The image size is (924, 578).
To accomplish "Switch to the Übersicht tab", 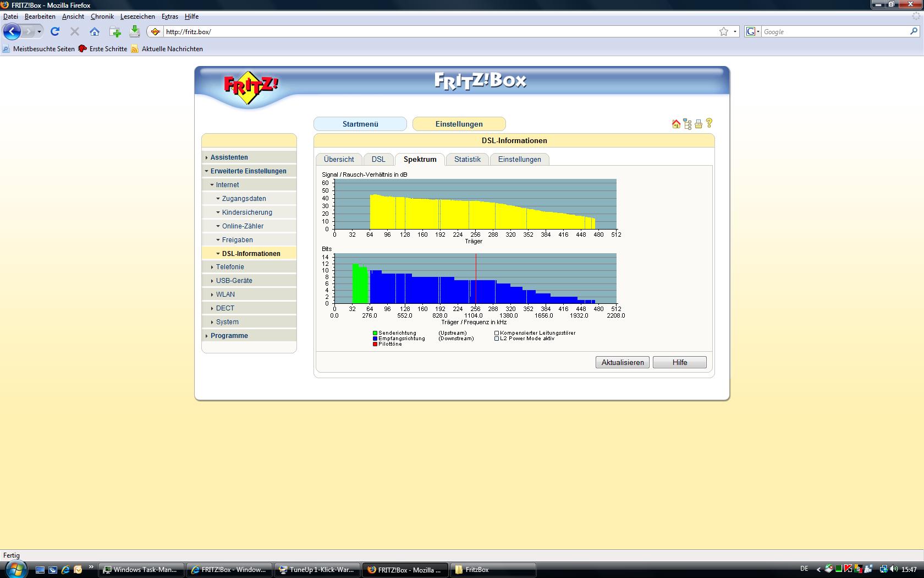I will click(x=339, y=159).
